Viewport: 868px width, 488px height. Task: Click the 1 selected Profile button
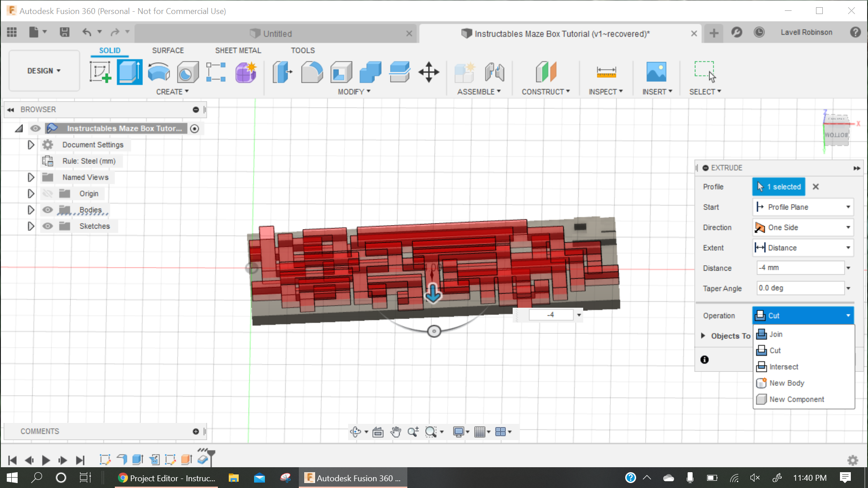(x=778, y=187)
